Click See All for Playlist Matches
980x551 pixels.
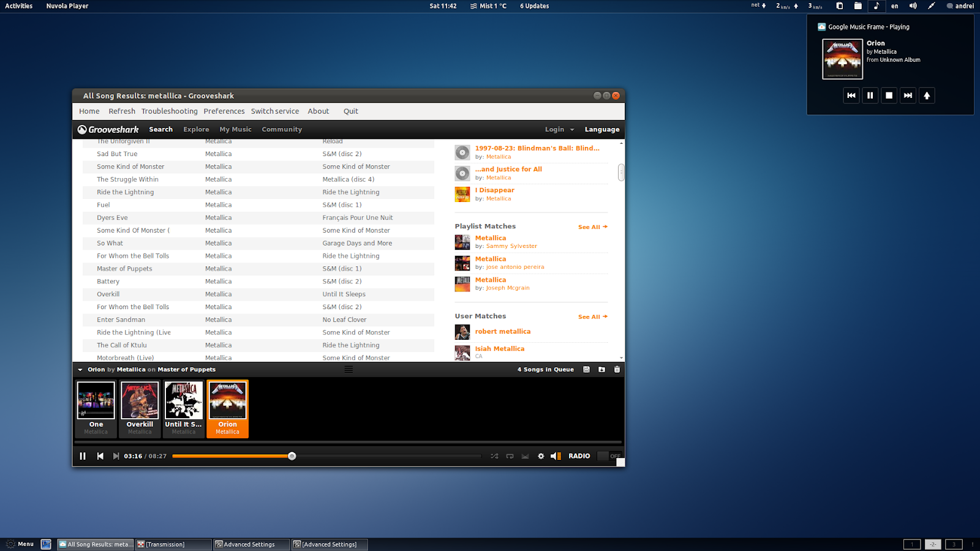tap(593, 227)
